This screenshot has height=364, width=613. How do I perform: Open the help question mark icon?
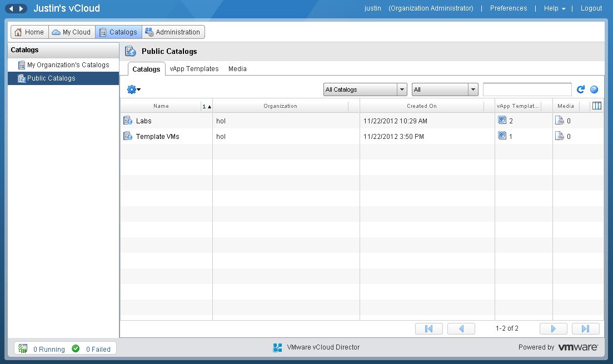[x=594, y=89]
